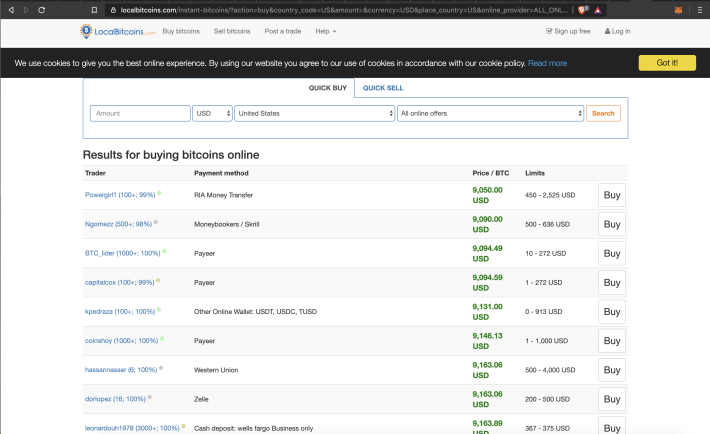Click the Log in link
The height and width of the screenshot is (434, 710).
click(618, 31)
